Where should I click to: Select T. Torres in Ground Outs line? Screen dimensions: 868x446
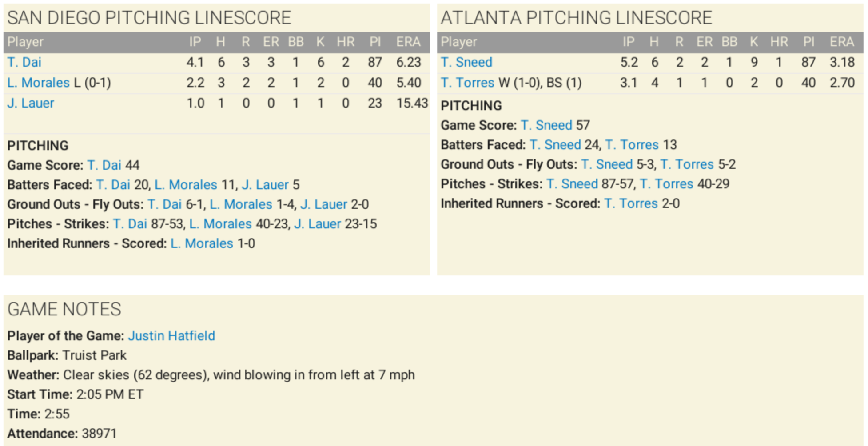[687, 164]
